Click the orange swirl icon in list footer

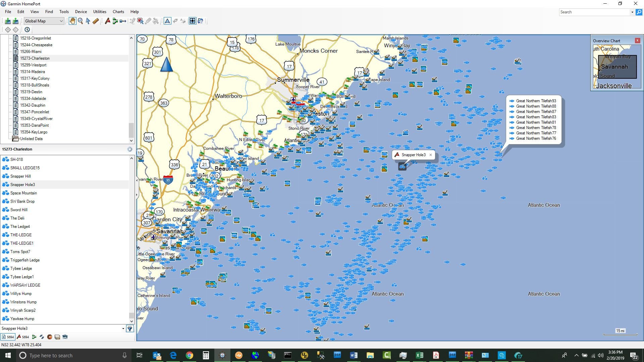(50, 337)
